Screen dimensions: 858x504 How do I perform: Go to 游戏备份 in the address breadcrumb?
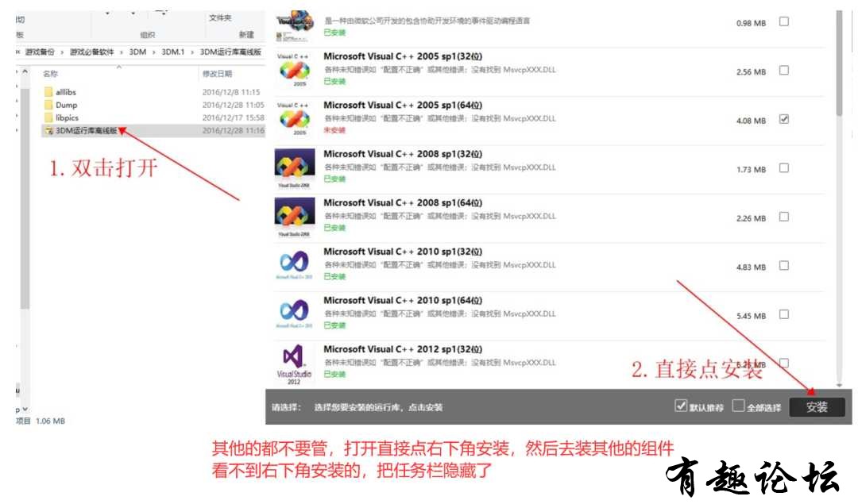40,52
